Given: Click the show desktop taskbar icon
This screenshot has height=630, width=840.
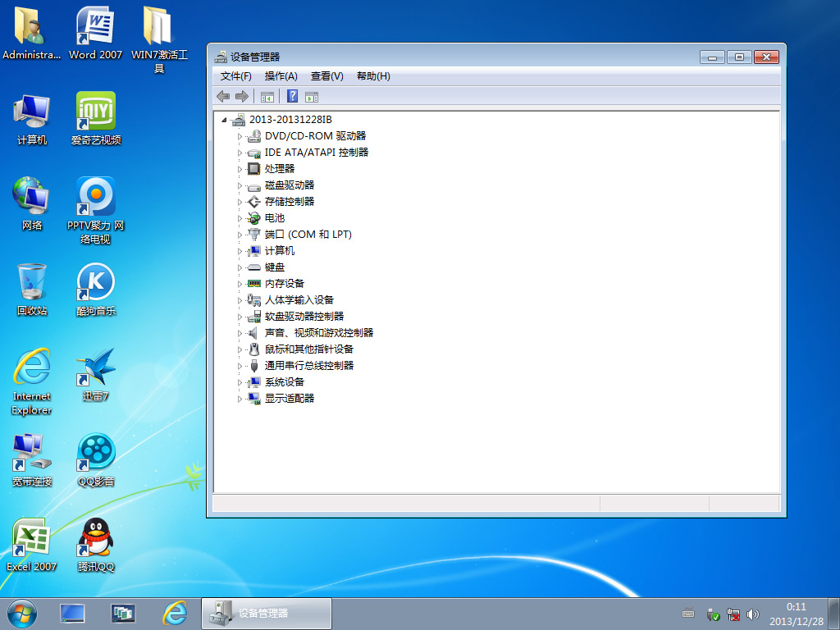Looking at the screenshot, I should click(72, 614).
